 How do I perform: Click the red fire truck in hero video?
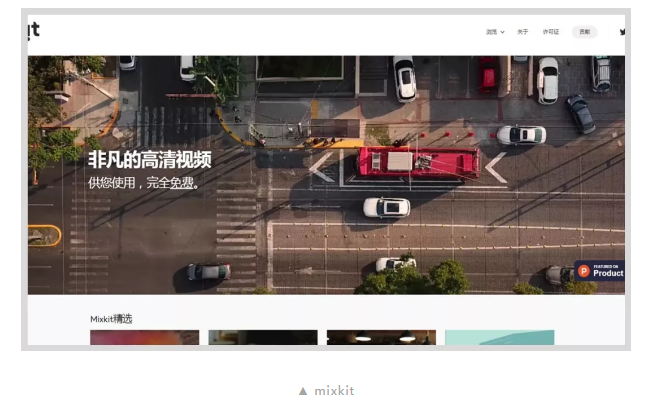tap(418, 160)
